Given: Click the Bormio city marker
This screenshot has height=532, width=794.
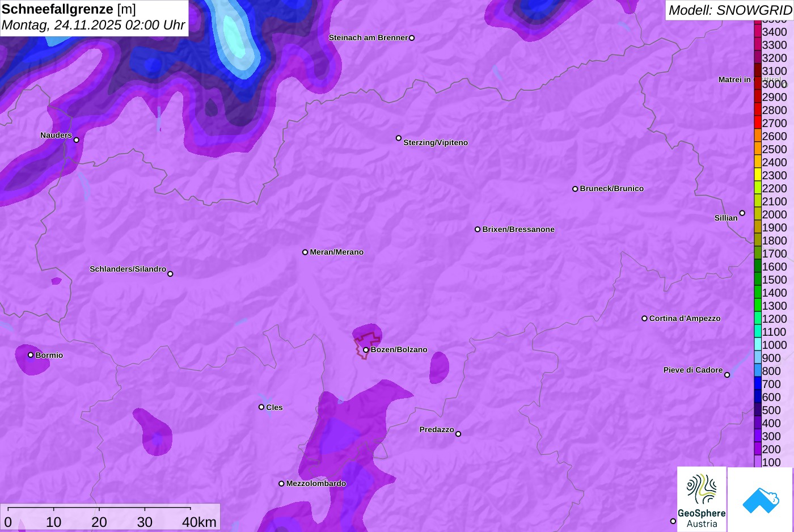Looking at the screenshot, I should point(31,355).
